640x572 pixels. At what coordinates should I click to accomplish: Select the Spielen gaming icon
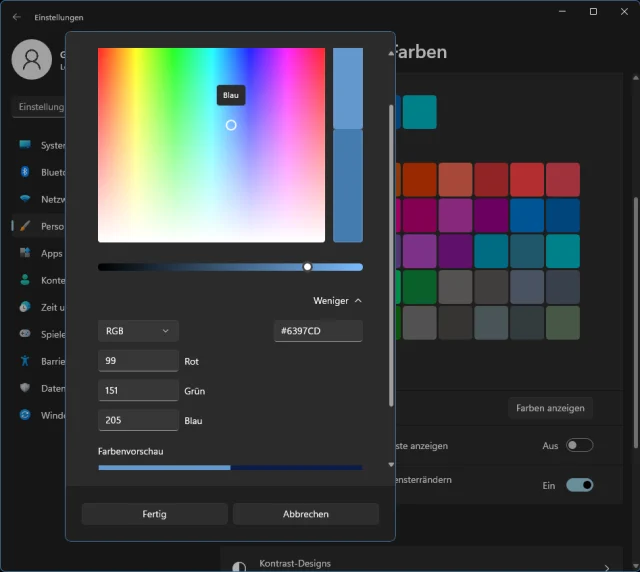(x=25, y=334)
